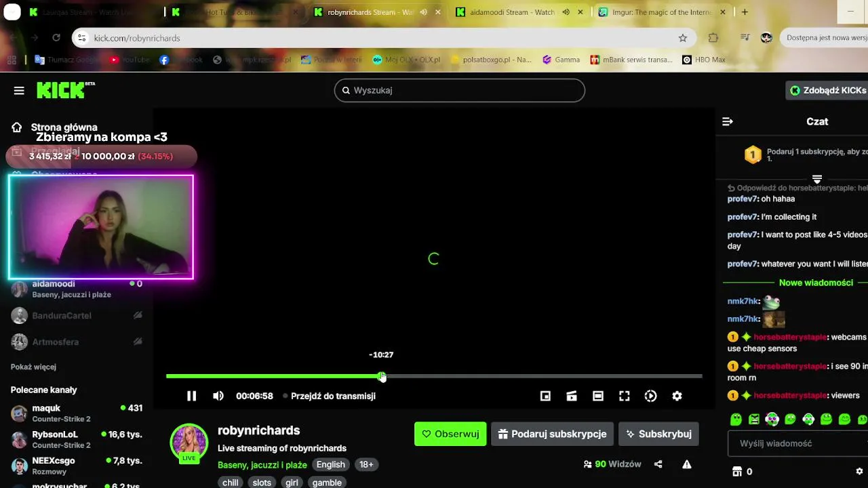The width and height of the screenshot is (868, 488).
Task: Focus the Wyszukaj search field
Action: pyautogui.click(x=459, y=90)
